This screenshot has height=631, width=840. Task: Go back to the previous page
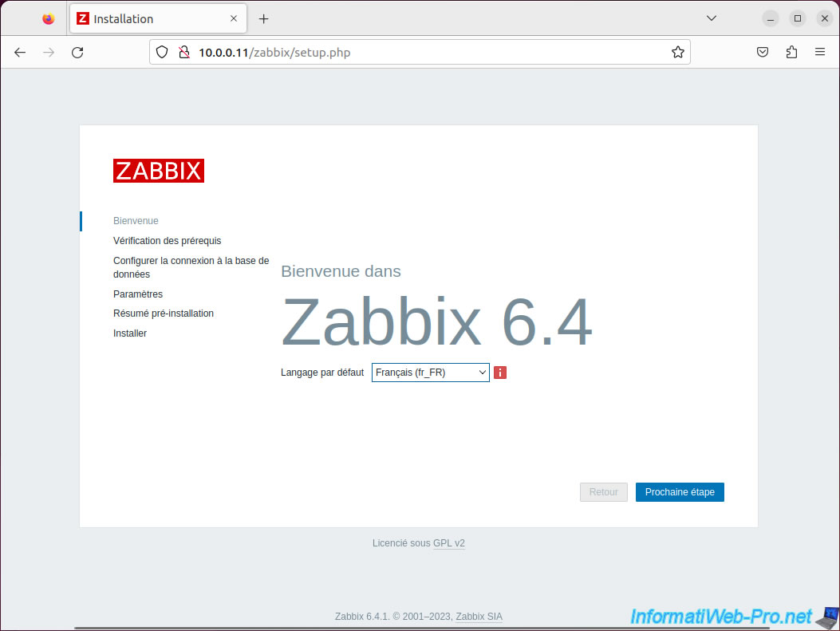(20, 53)
